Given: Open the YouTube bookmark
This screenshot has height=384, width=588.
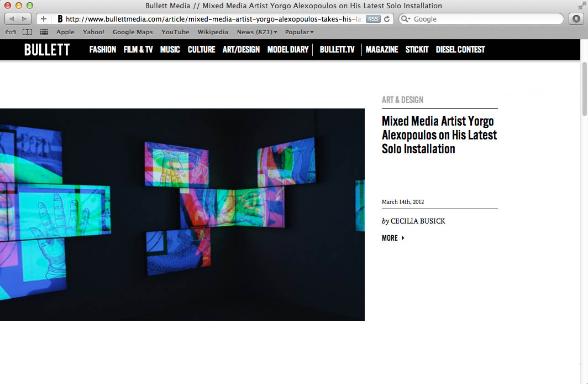Looking at the screenshot, I should [x=175, y=32].
